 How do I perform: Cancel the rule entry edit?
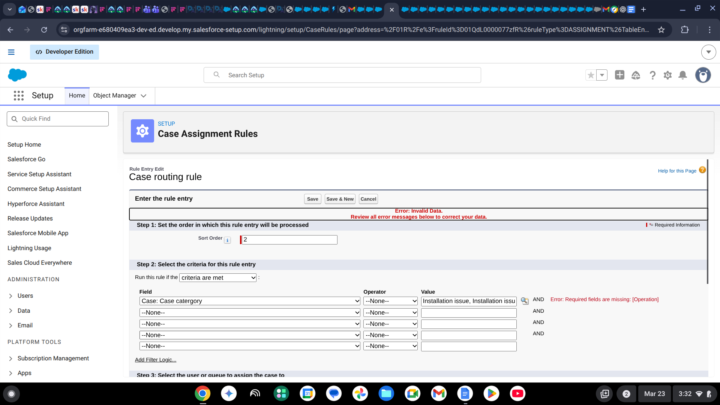[x=368, y=199]
